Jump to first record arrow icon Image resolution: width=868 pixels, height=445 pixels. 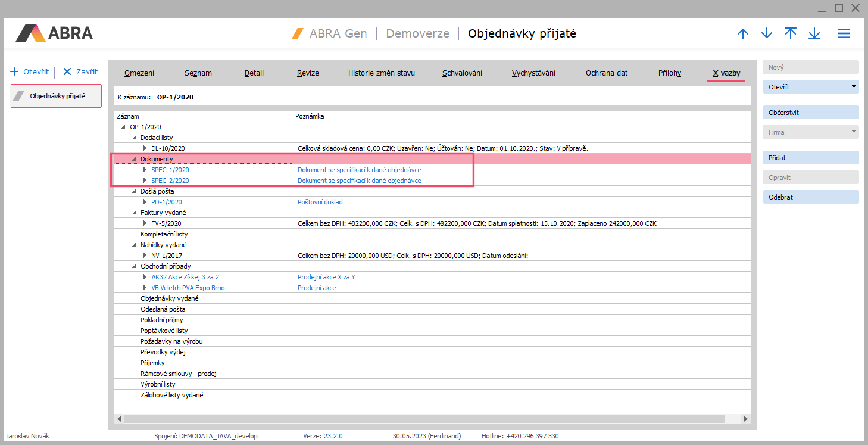(791, 34)
